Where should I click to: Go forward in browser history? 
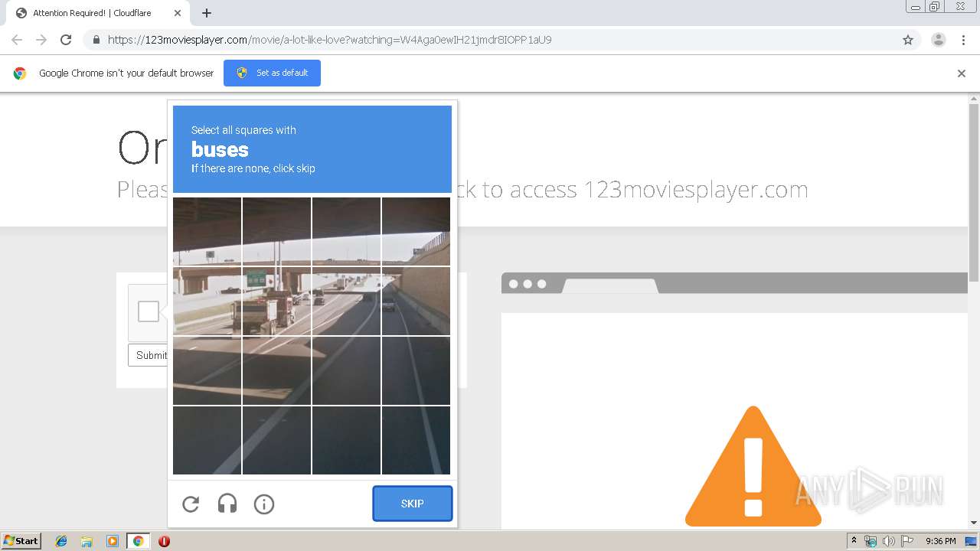coord(41,40)
